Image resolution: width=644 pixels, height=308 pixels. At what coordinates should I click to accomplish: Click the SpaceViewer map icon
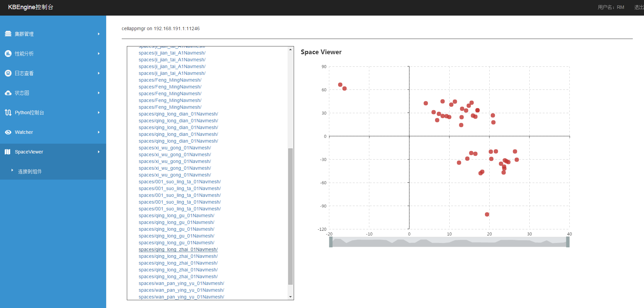[8, 152]
